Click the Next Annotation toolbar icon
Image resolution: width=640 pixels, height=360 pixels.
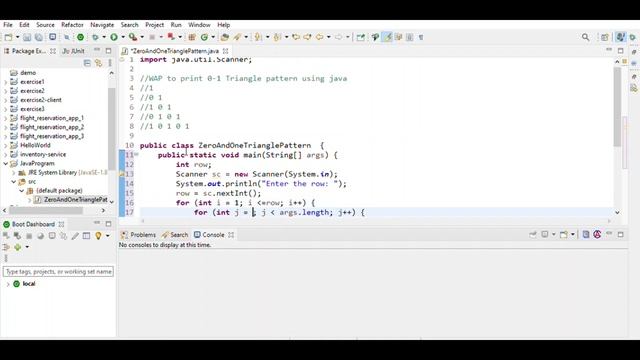pos(258,37)
